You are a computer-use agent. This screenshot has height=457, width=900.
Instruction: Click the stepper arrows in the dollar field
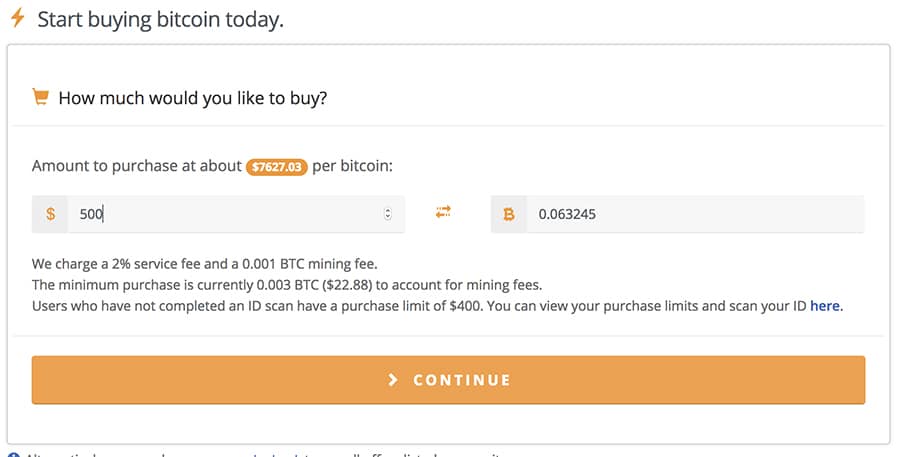388,214
